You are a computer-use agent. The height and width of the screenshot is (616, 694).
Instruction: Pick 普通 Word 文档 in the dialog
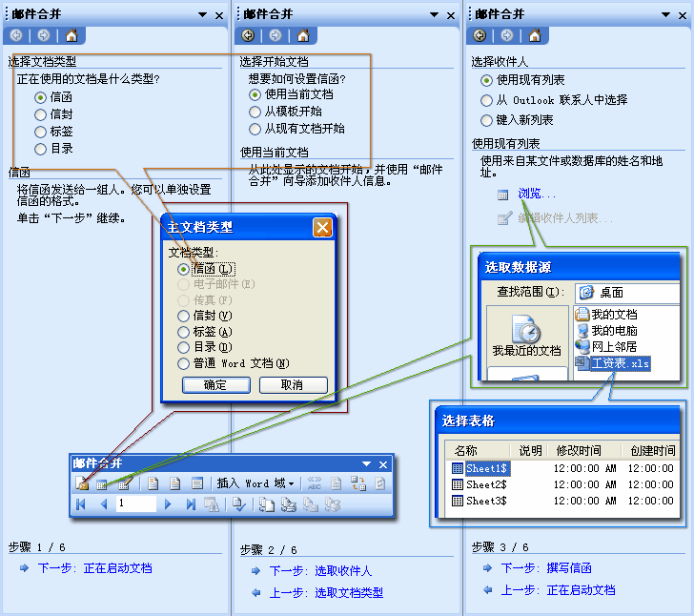[184, 363]
